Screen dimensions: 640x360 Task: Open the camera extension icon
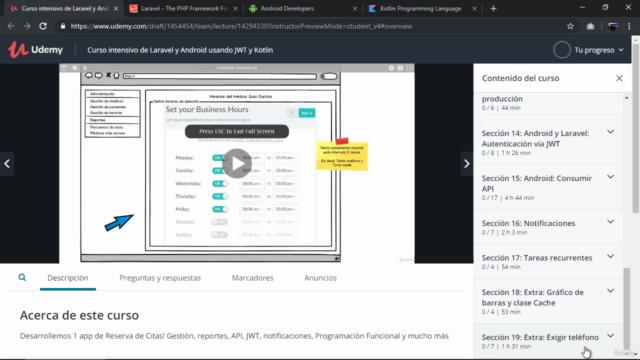(590, 26)
